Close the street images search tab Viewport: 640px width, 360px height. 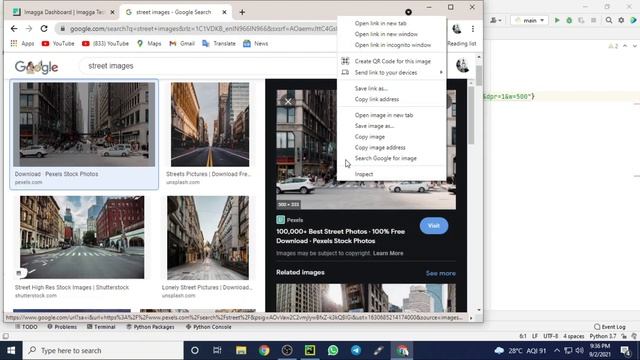[x=224, y=12]
